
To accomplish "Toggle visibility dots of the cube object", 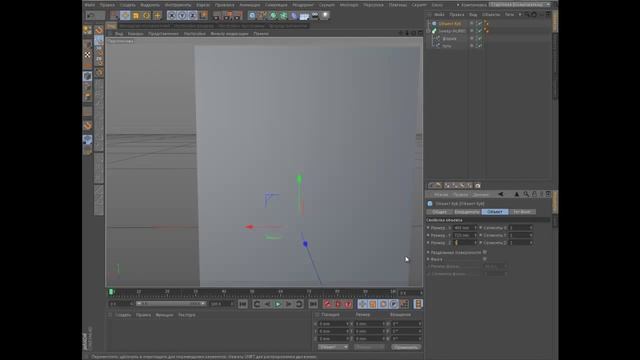I will click(472, 24).
